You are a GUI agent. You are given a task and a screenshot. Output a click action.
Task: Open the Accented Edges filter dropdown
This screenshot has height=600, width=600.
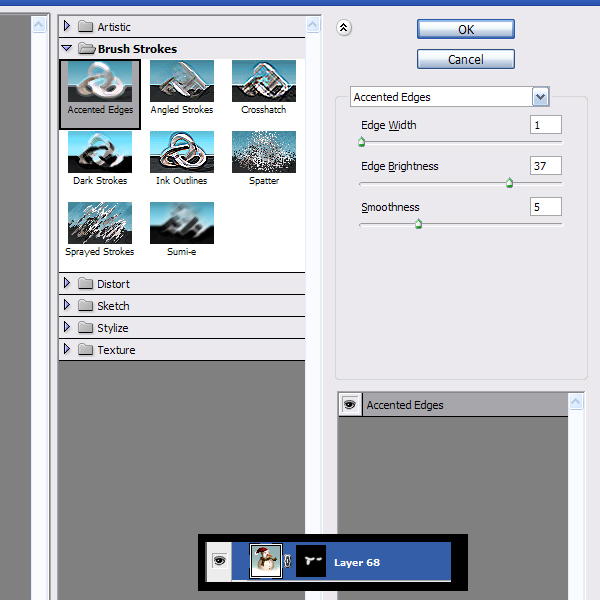pyautogui.click(x=541, y=97)
